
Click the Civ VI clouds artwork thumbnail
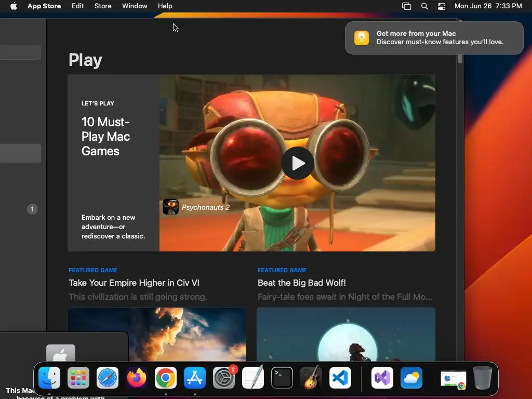coord(157,335)
